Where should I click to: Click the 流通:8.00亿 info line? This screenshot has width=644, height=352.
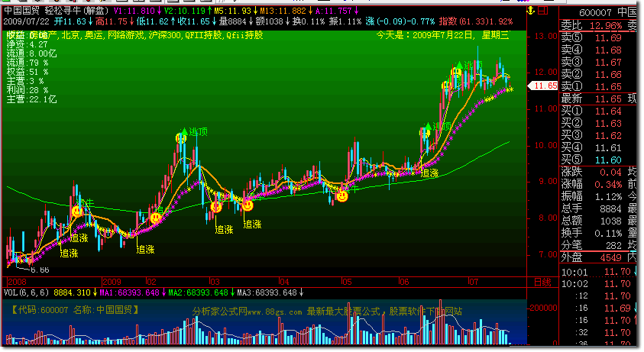coord(31,53)
